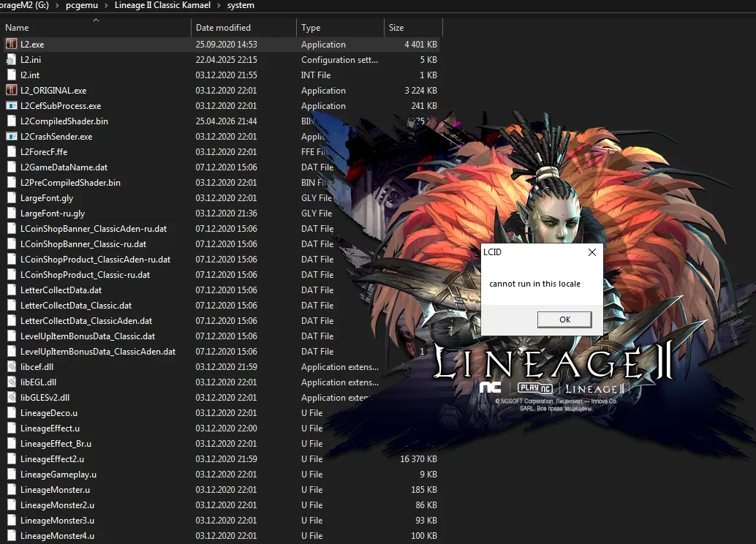Select the L2ForecF.ffe file icon

12,152
